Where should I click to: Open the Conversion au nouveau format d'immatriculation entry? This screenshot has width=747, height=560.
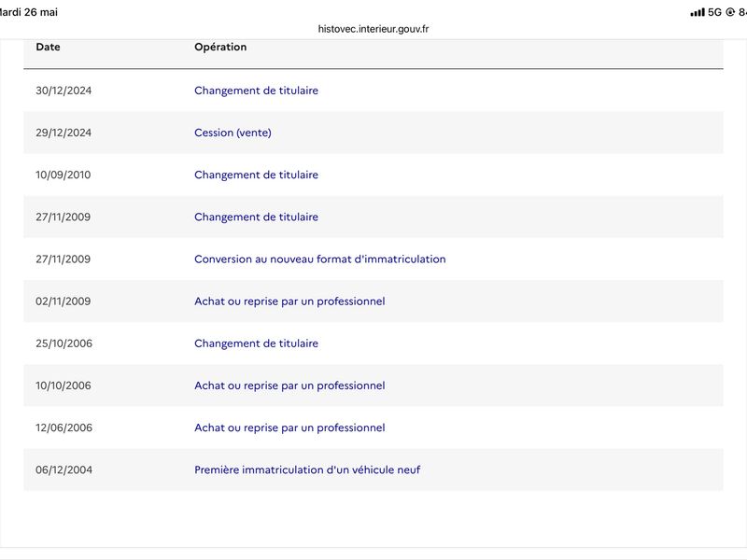pyautogui.click(x=320, y=259)
